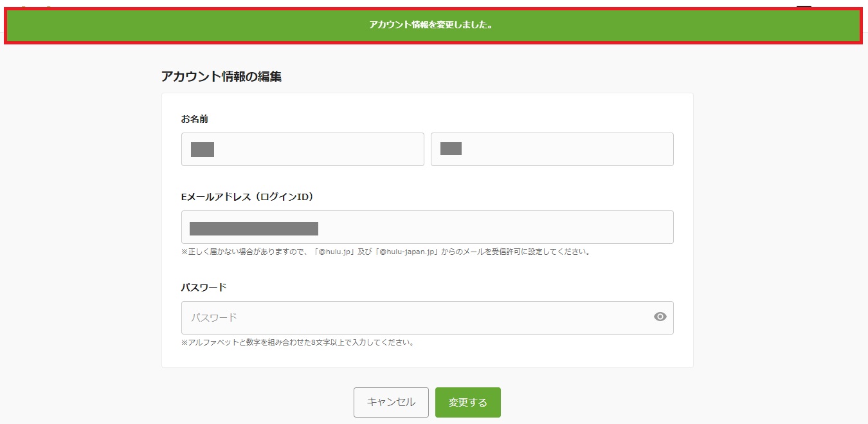Click the キャンセル button
This screenshot has height=424, width=868.
391,402
